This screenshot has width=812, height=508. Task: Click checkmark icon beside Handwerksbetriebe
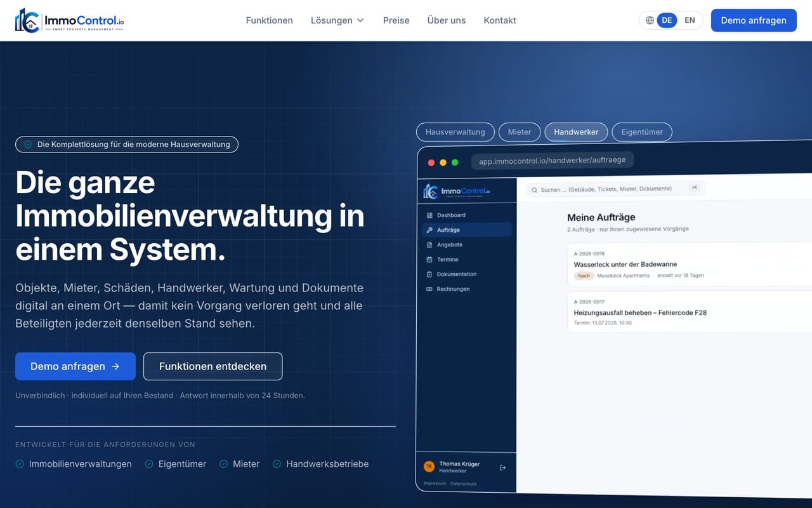tap(277, 464)
